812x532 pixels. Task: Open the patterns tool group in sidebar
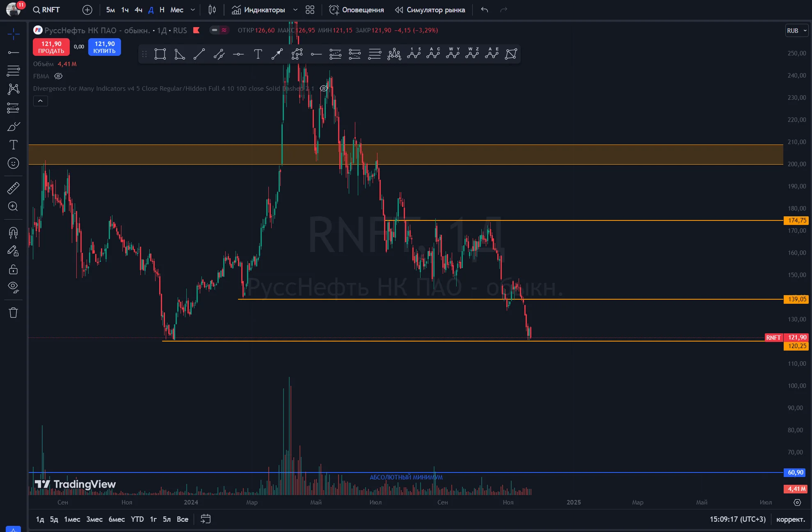tap(13, 89)
